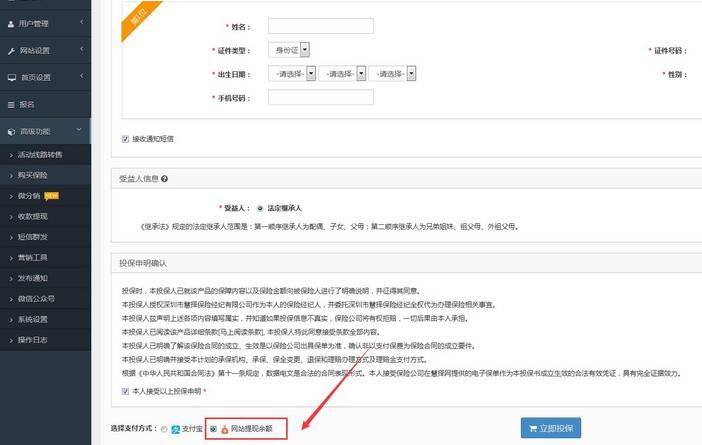Go to 收款提现 in the sidebar
This screenshot has height=445, width=702.
pos(32,216)
